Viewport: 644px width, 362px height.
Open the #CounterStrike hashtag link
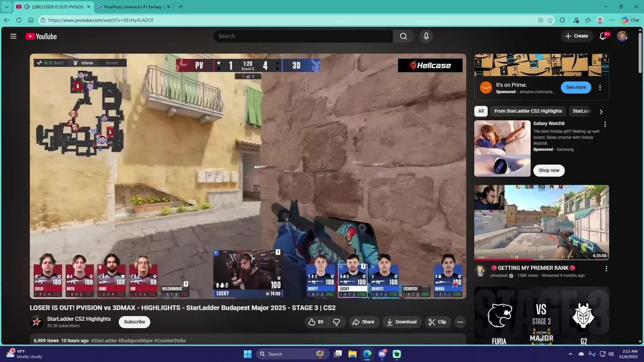coord(170,340)
